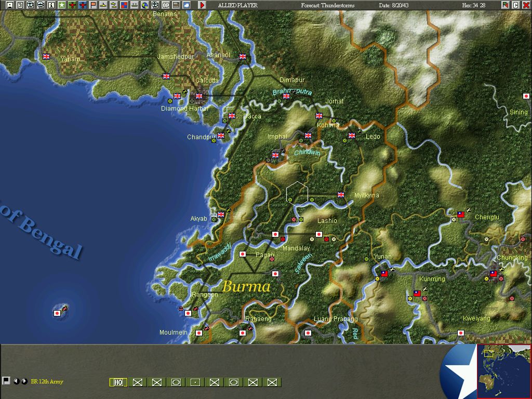Viewport: 532px width, 399px height.
Task: Click the world minimap thumbnail
Action: 504,371
